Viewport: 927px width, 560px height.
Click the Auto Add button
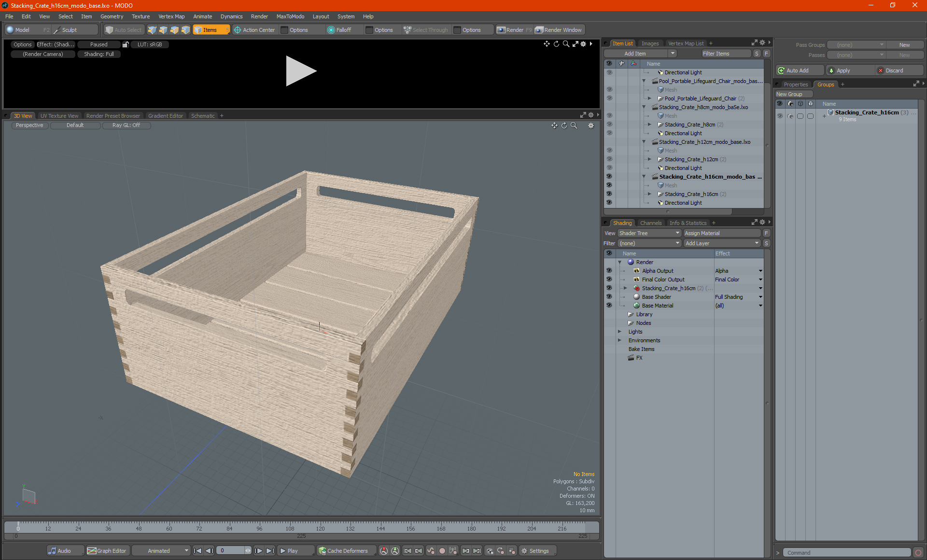(798, 70)
